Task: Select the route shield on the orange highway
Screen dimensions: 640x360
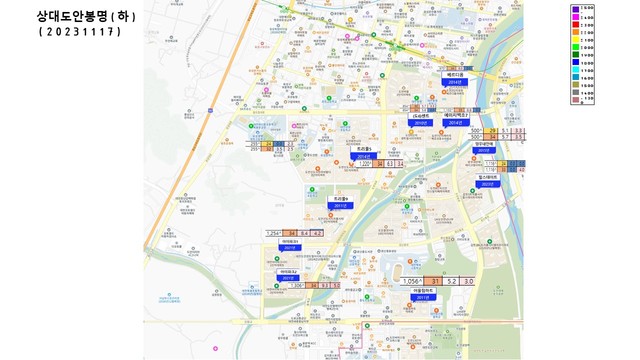Action: coord(210,111)
